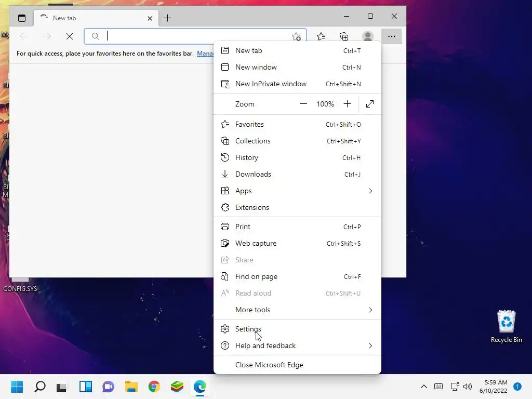
Task: Add this page to favorites star
Action: click(x=296, y=37)
